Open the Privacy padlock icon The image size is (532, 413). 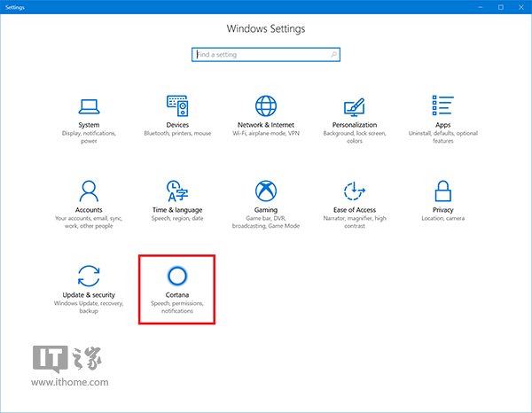442,191
